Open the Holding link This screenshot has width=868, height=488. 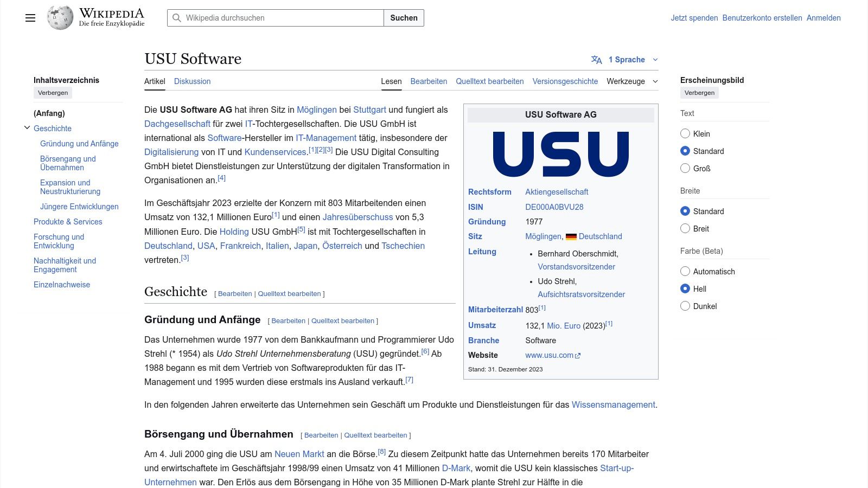(234, 232)
